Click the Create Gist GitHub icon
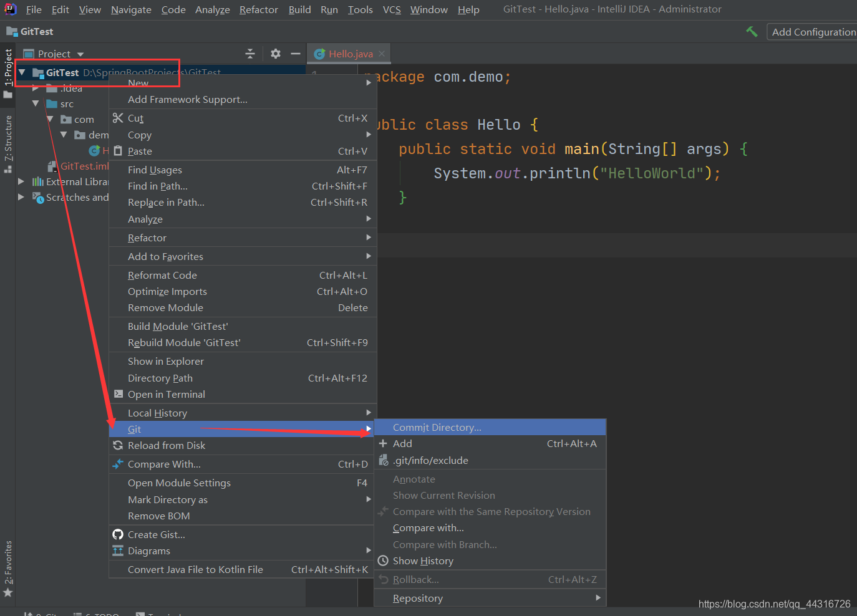Viewport: 857px width, 616px height. [118, 534]
